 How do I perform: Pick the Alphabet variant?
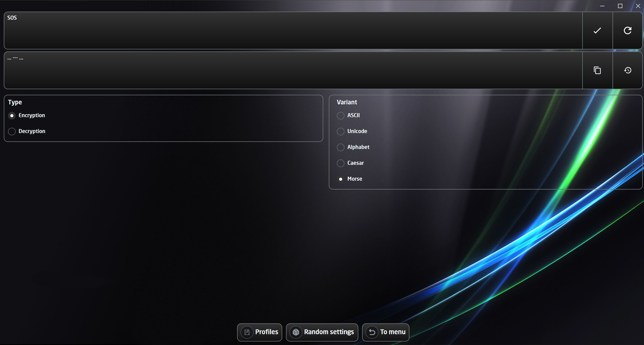tap(340, 147)
